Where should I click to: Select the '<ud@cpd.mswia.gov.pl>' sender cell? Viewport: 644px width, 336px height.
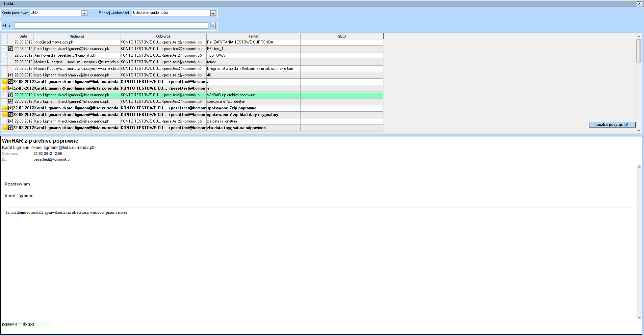point(77,42)
